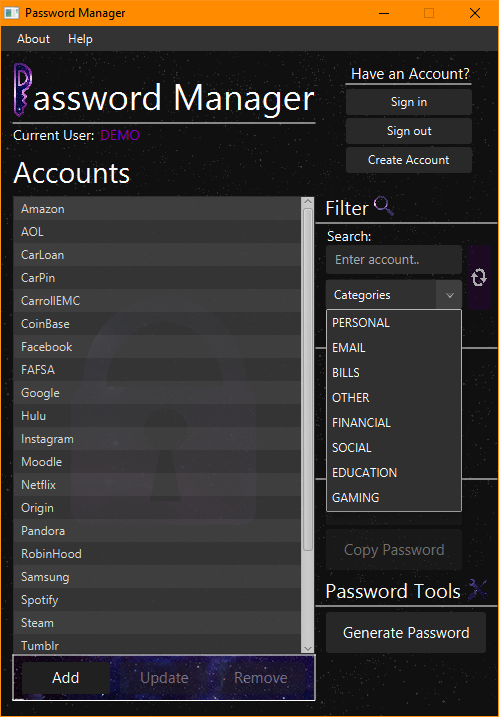Click the purple key logo
This screenshot has width=499, height=717.
pyautogui.click(x=23, y=90)
